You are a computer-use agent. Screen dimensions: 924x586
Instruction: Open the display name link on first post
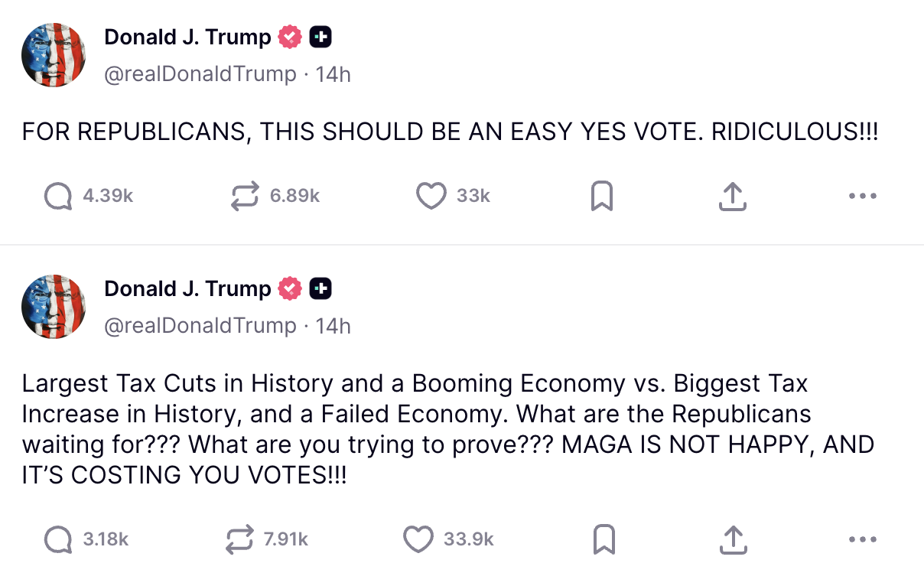coord(187,37)
